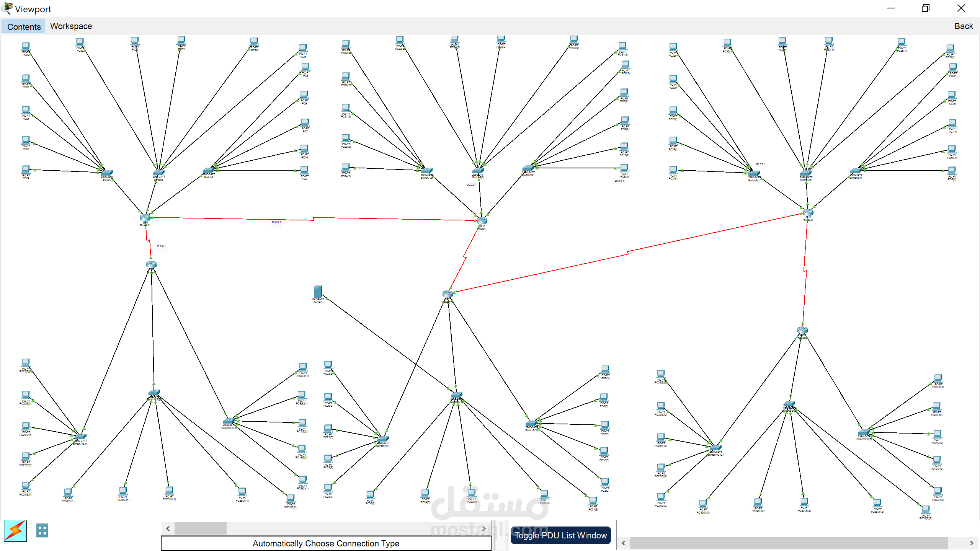
Task: Click the Back button
Action: tap(963, 26)
